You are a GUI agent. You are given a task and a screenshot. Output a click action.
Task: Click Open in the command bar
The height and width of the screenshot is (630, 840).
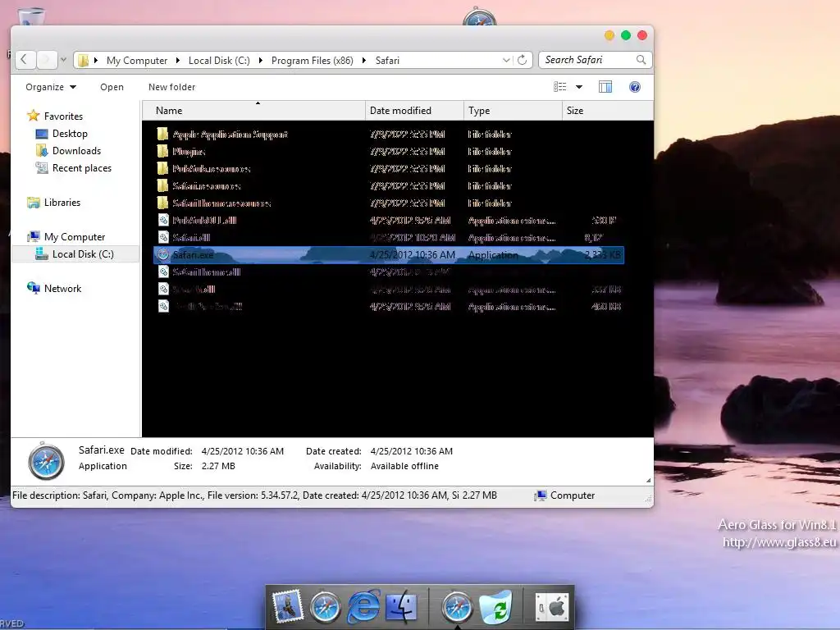click(112, 87)
